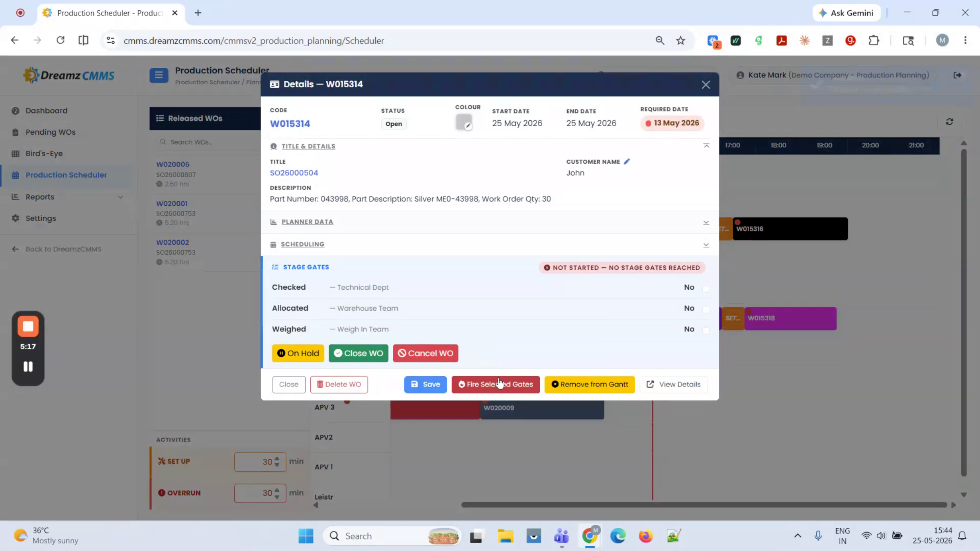The image size is (980, 551).
Task: Open browser Extensions puzzle icon
Action: click(873, 40)
